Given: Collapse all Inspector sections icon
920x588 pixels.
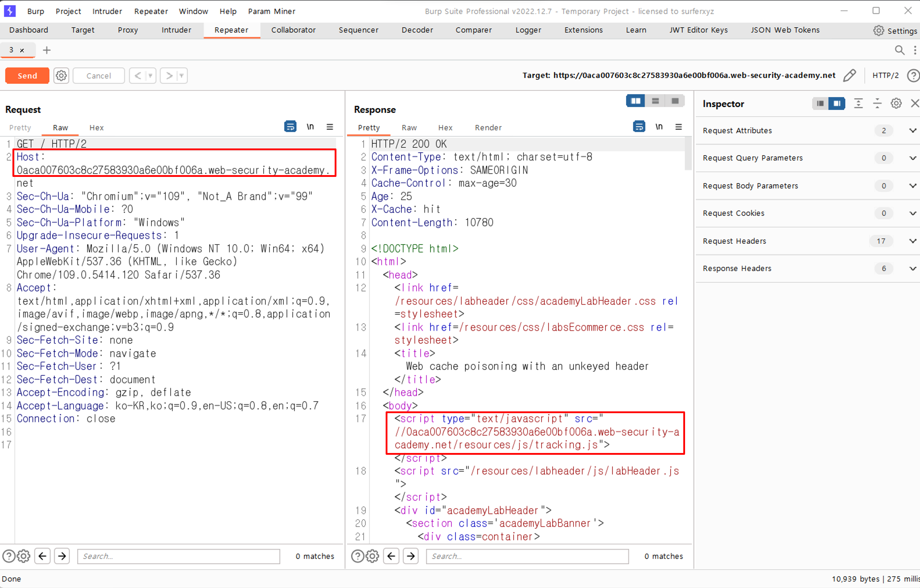Looking at the screenshot, I should 877,104.
